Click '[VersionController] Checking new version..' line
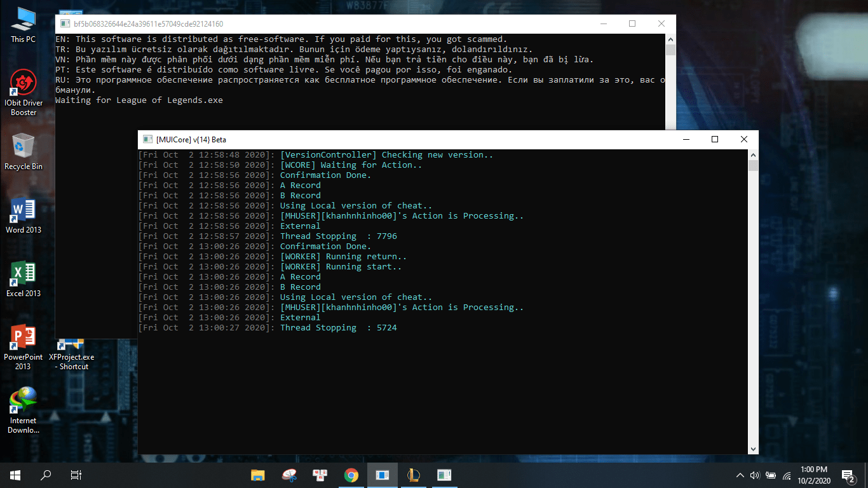This screenshot has width=868, height=488. coord(387,154)
